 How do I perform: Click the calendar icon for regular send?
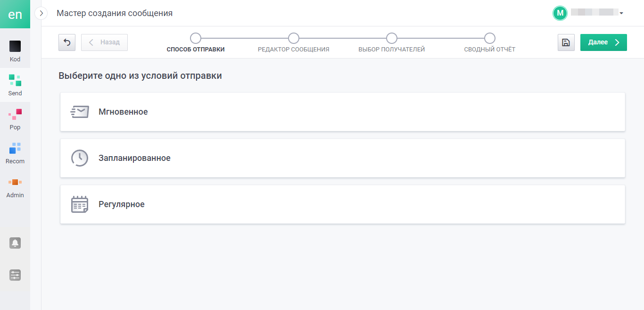point(80,204)
